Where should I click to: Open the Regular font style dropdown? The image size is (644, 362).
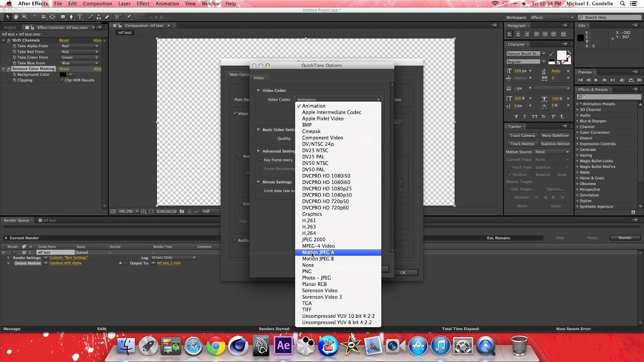[x=526, y=61]
